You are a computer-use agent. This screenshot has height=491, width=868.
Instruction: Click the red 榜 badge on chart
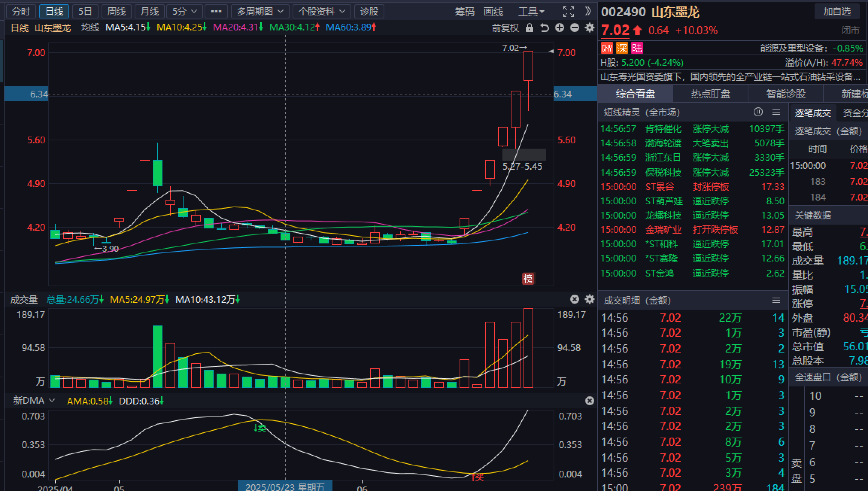coord(528,279)
